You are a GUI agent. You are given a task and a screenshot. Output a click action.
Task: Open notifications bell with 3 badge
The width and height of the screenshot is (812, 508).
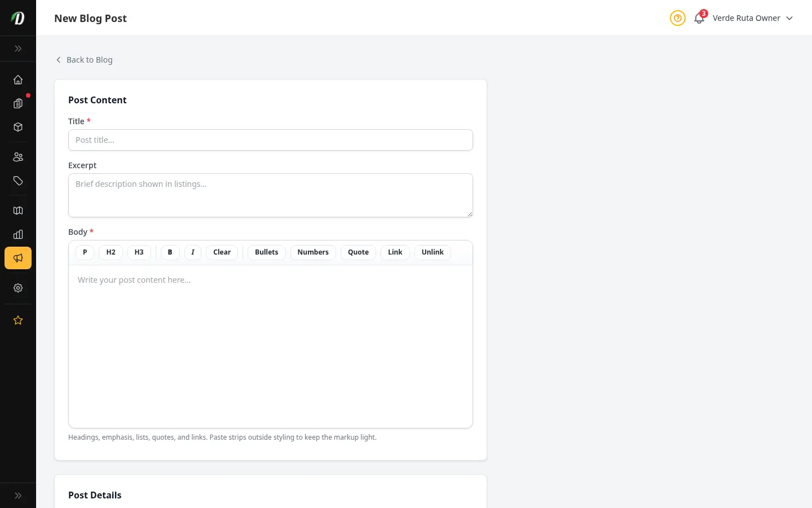coord(699,18)
